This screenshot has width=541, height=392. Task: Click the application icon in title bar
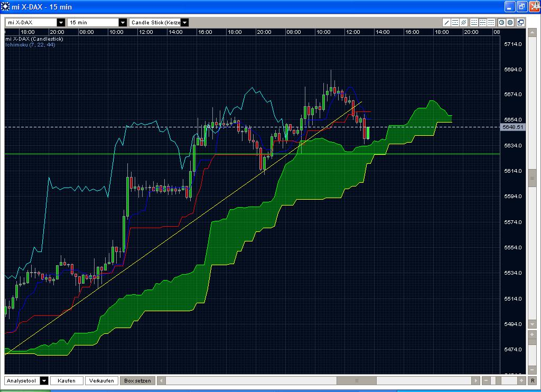click(x=5, y=6)
